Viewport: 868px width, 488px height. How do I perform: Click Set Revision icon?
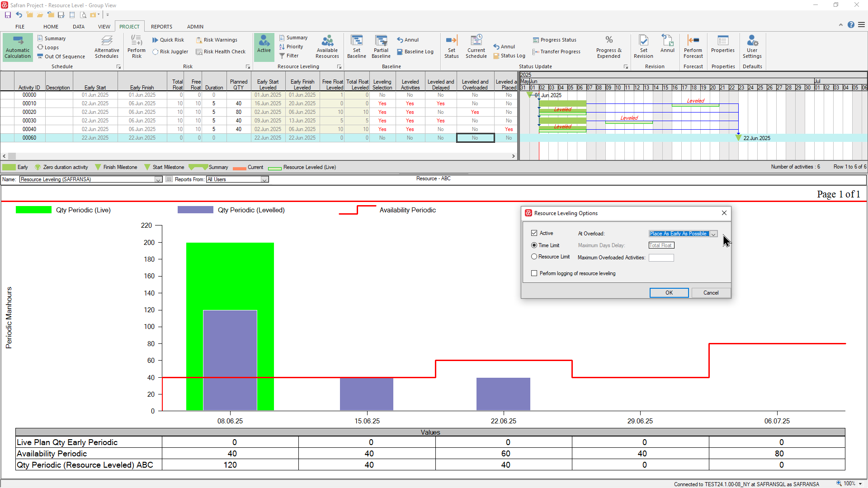coord(643,47)
